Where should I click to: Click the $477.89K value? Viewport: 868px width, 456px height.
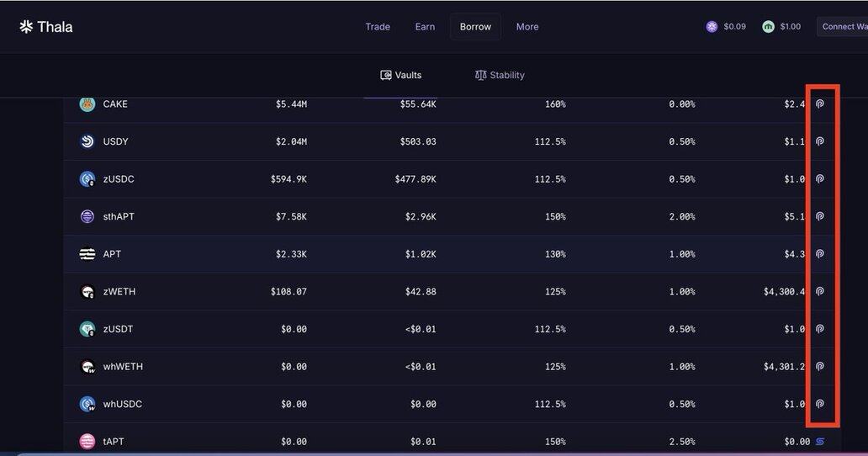click(x=415, y=179)
